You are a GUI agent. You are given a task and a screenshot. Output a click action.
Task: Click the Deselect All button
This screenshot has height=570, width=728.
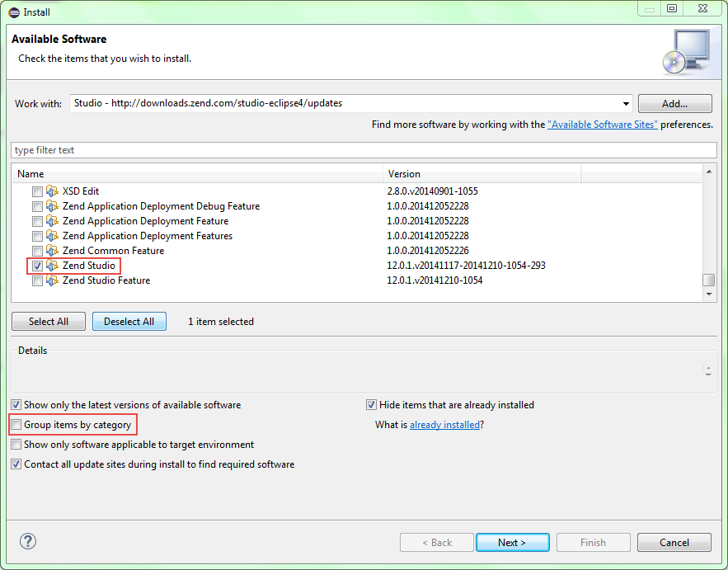(x=129, y=322)
